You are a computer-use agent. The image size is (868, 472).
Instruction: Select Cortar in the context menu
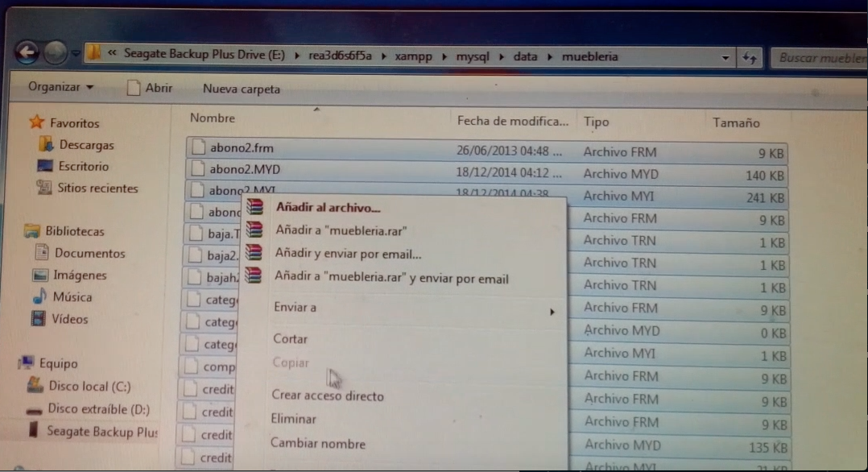pos(290,339)
